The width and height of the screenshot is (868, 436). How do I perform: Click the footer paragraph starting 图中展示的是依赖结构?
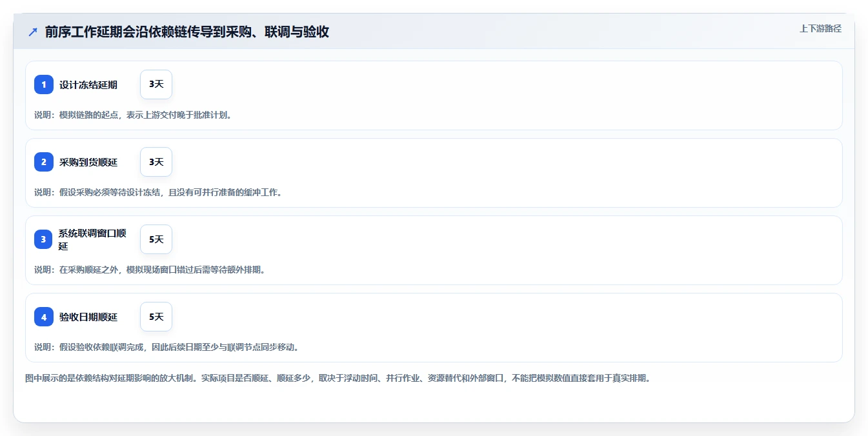click(338, 378)
